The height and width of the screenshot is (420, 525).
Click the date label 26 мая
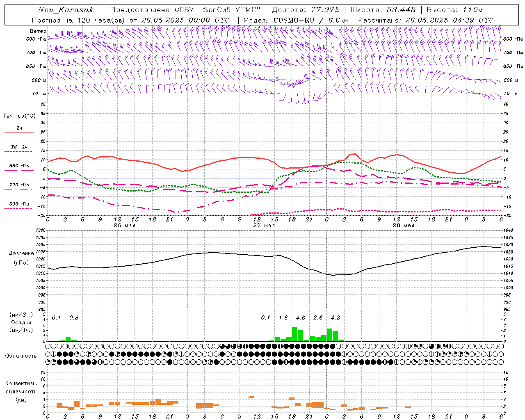point(125,226)
